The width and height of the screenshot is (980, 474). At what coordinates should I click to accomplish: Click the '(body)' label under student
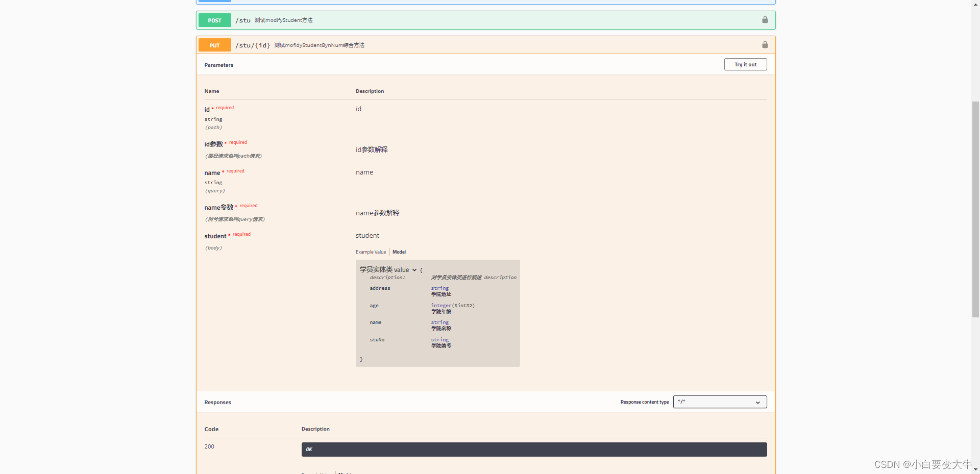coord(213,248)
